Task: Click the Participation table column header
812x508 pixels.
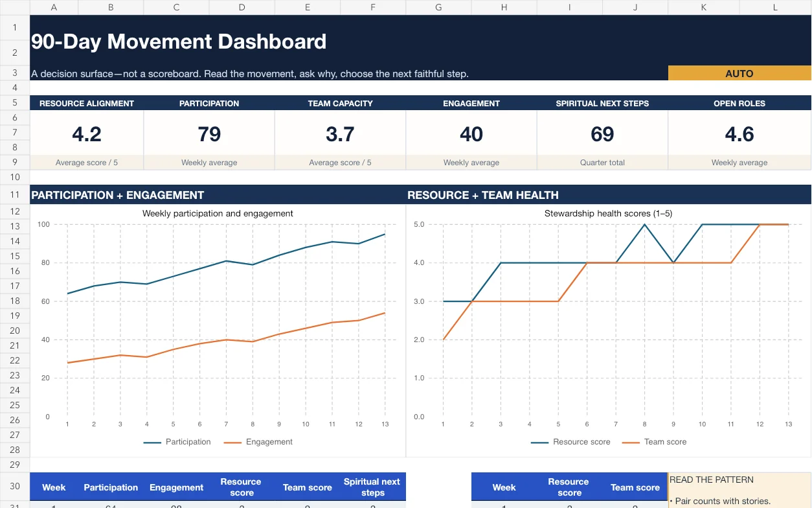Action: tap(111, 487)
